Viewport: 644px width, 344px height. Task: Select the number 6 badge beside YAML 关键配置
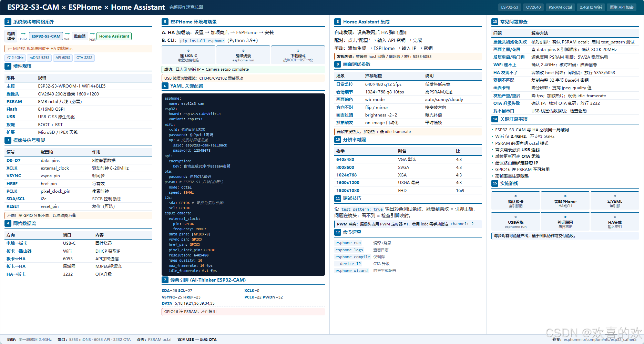[x=165, y=86]
